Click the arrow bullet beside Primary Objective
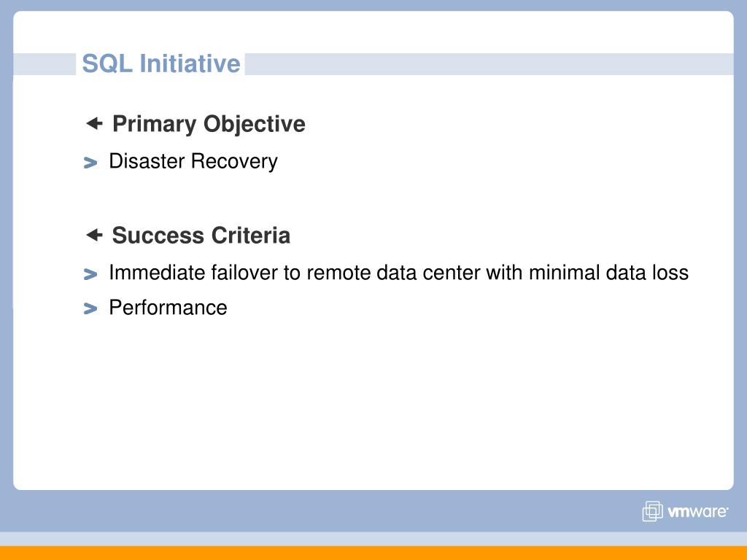747x560 pixels. pos(94,123)
